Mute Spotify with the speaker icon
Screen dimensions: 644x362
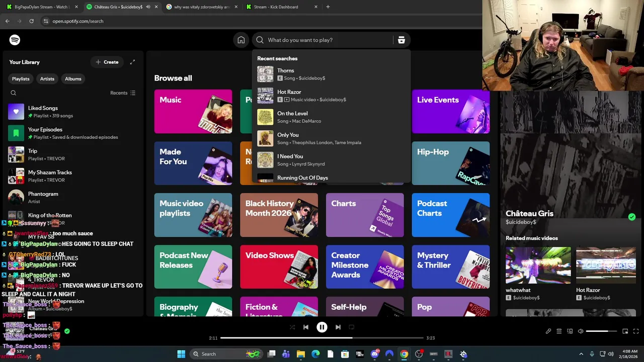point(581,331)
